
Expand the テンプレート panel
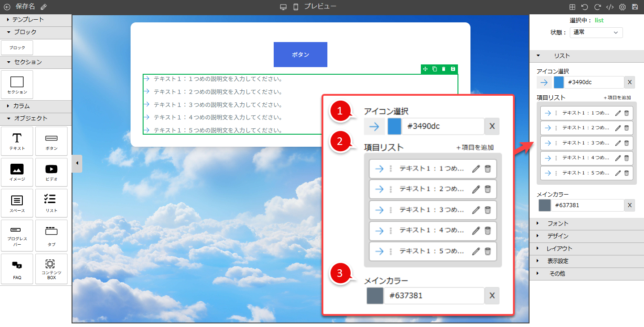click(x=28, y=20)
